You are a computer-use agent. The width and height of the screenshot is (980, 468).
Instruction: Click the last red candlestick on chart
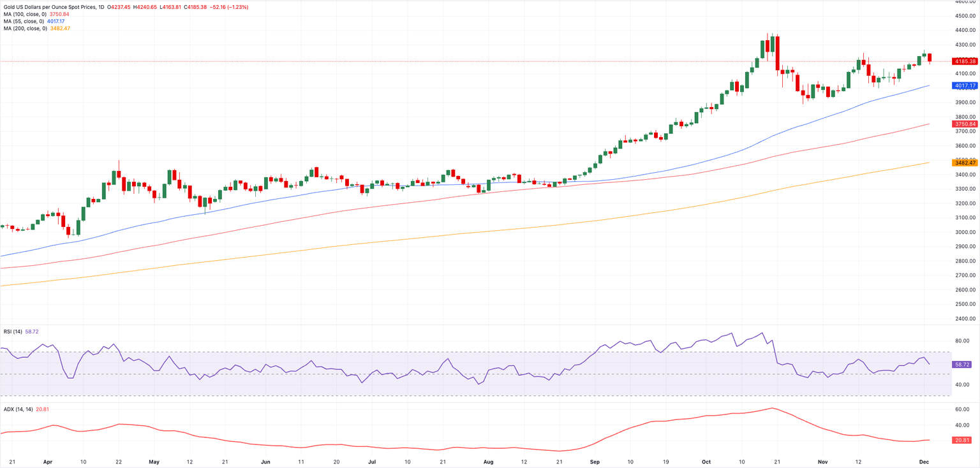(930, 58)
